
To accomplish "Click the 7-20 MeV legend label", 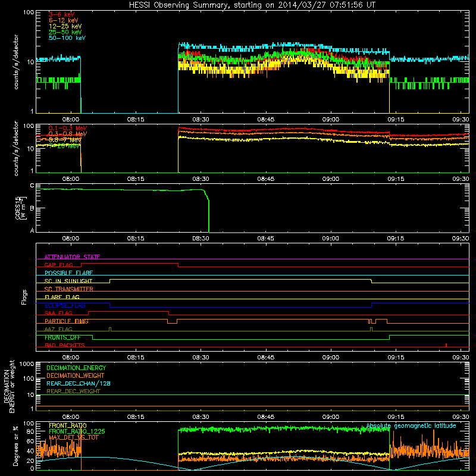I will (64, 146).
